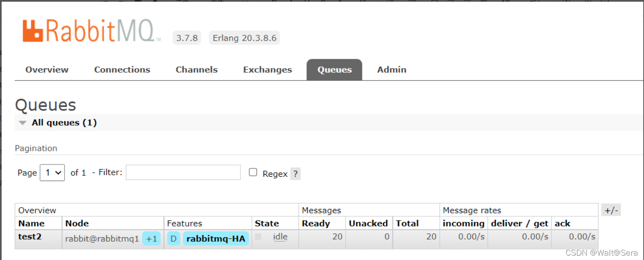
Task: Sort by the Node column header
Action: pyautogui.click(x=77, y=223)
